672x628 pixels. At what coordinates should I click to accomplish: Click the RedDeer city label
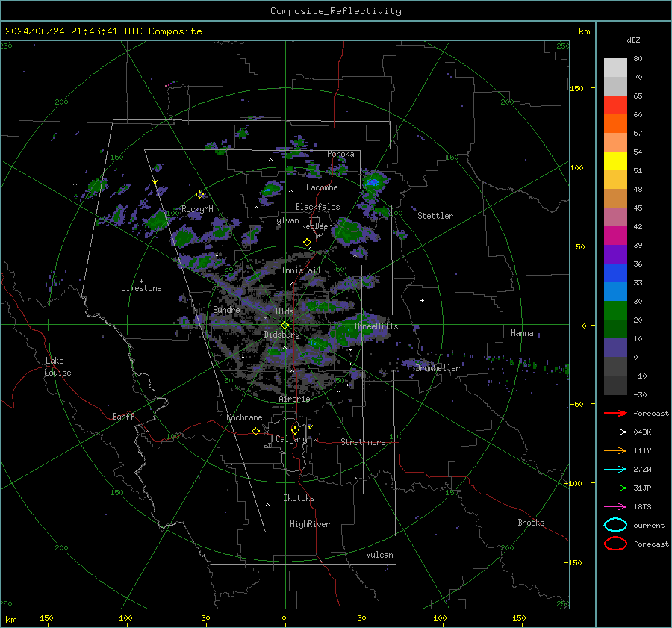317,226
